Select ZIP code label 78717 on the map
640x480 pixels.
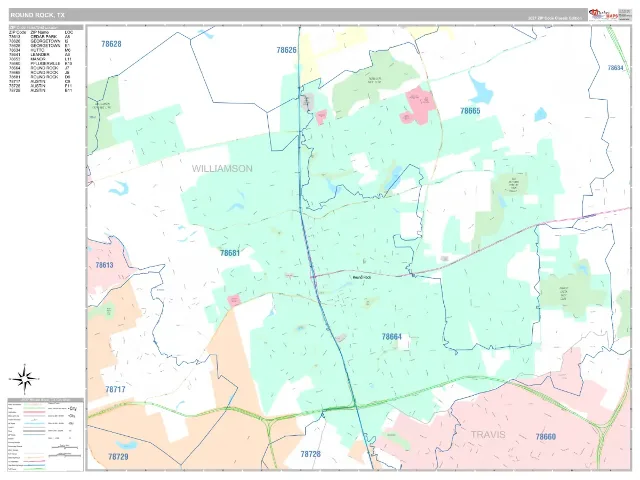[116, 389]
